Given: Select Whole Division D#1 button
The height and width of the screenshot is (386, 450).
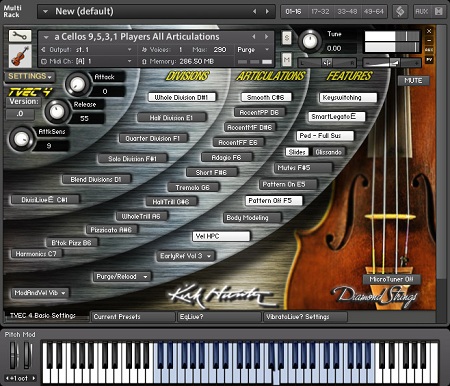Looking at the screenshot, I should (182, 97).
